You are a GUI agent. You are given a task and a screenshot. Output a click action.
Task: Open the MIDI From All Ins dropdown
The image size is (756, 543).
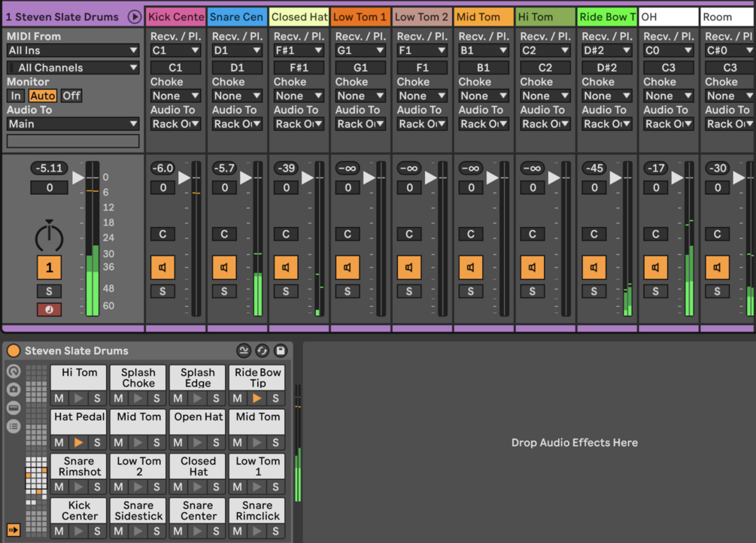(x=73, y=50)
